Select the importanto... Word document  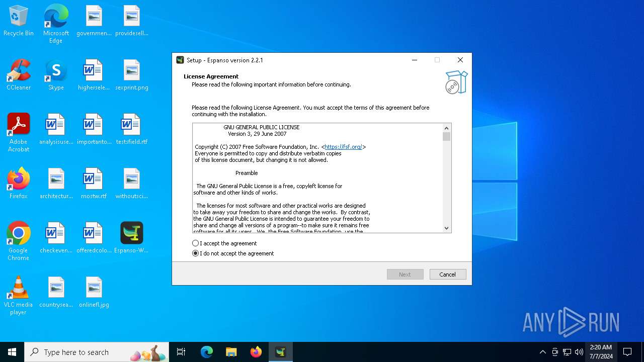[x=94, y=130]
